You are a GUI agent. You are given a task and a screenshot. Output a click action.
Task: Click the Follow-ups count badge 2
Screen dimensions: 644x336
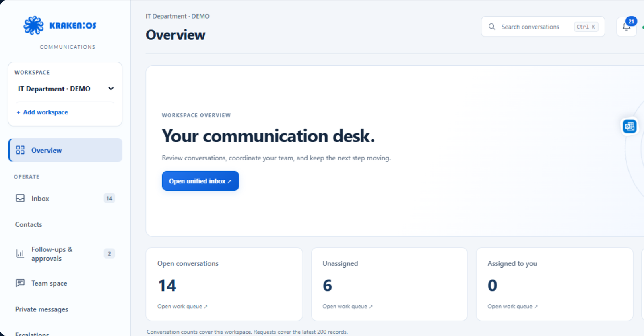pos(109,254)
